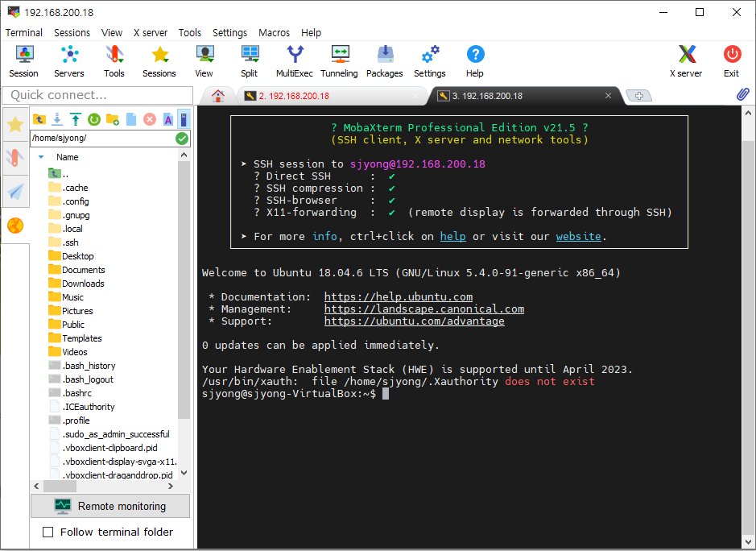Open the Sessions menu

72,32
